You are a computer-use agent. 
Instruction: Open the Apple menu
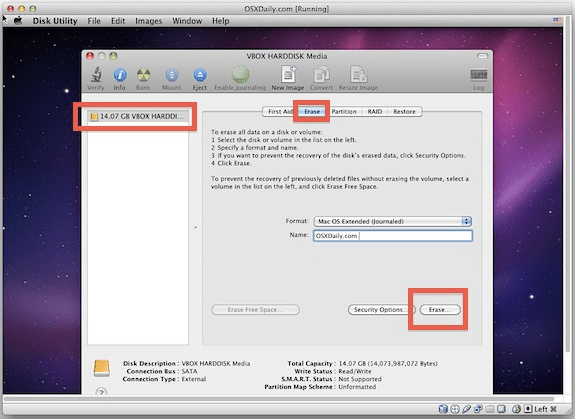click(18, 21)
